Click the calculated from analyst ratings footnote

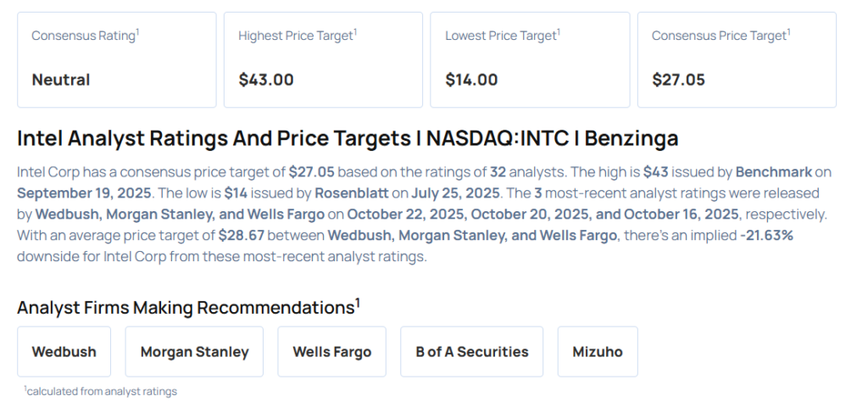pos(101,391)
